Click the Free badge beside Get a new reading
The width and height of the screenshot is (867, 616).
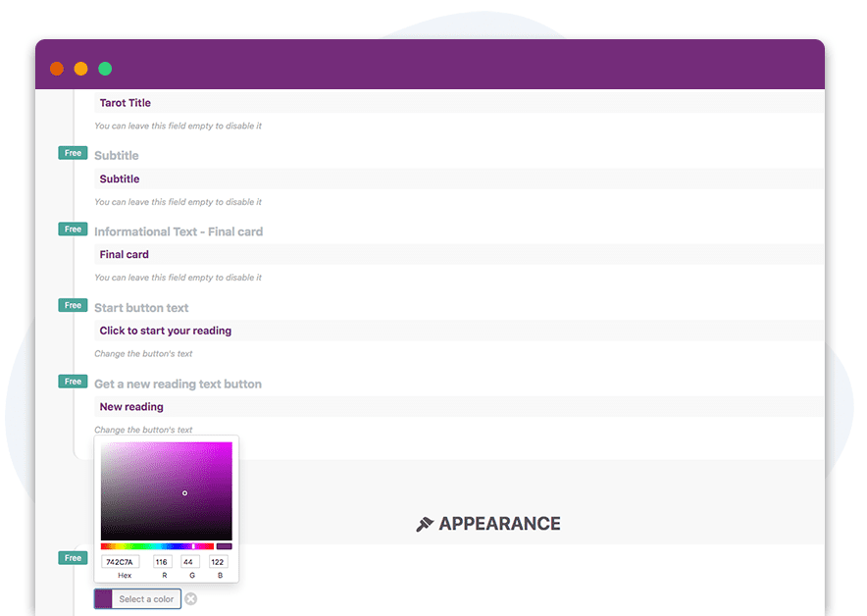pos(73,381)
